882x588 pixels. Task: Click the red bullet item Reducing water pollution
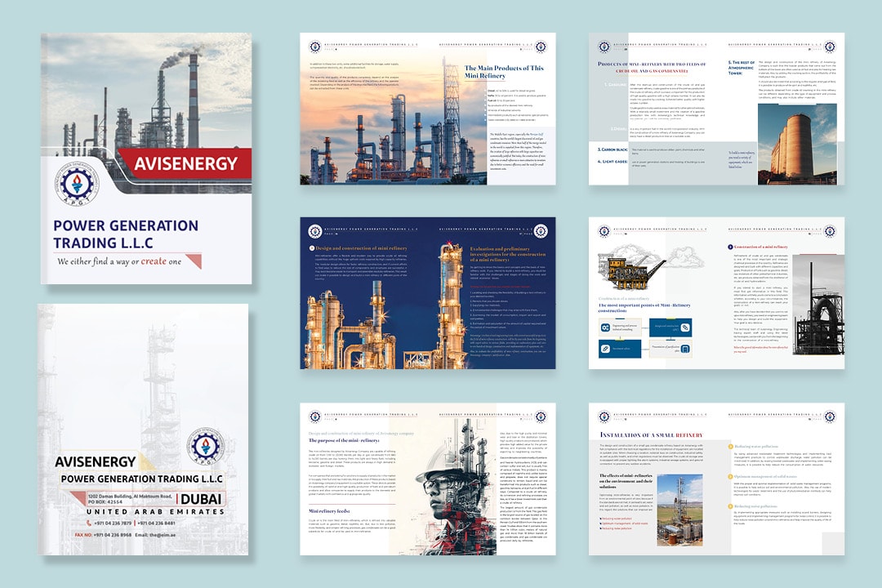[x=617, y=519]
